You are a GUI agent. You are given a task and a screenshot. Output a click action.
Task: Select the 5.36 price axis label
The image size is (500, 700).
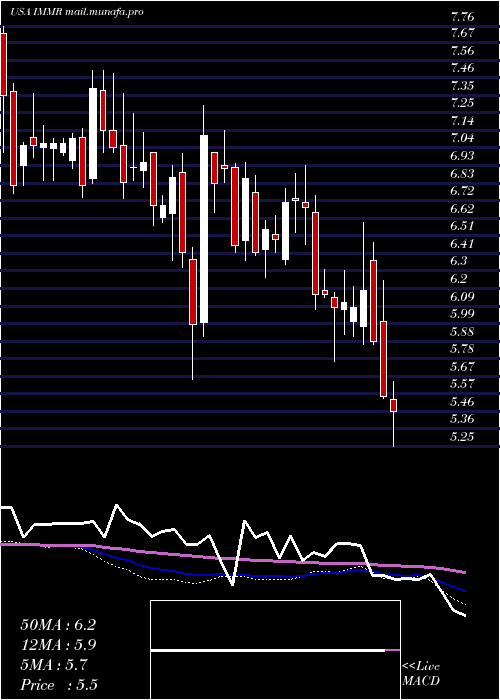462,419
